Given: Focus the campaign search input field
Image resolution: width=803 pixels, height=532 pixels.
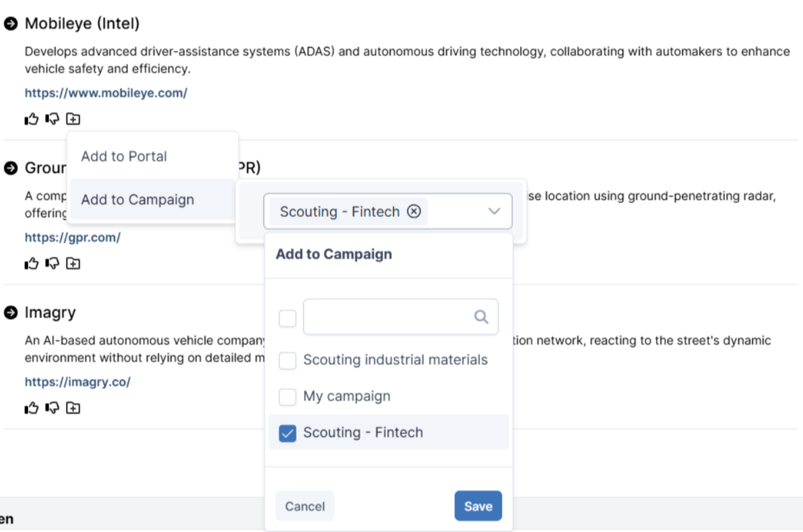Looking at the screenshot, I should click(x=401, y=317).
